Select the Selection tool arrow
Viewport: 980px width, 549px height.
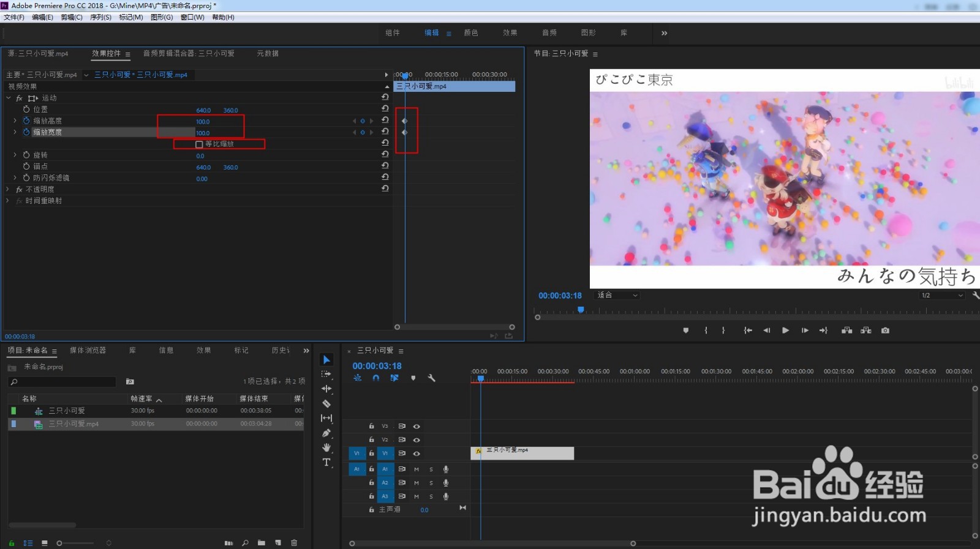point(326,360)
